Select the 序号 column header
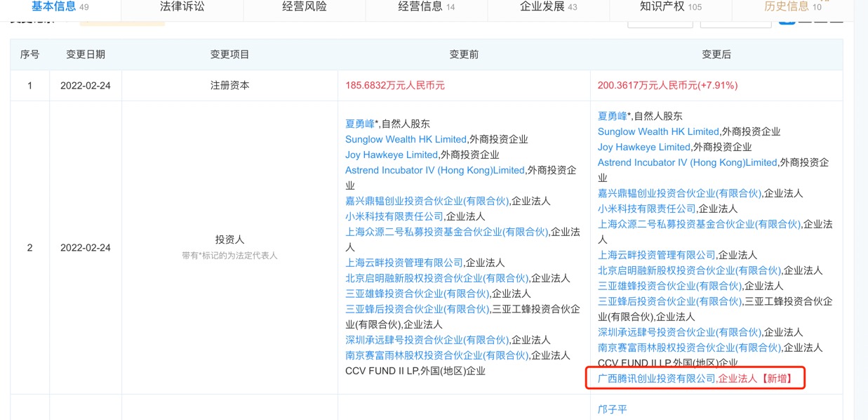This screenshot has width=868, height=420. click(x=29, y=54)
